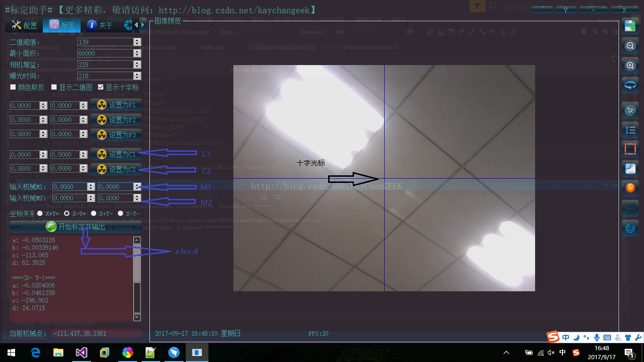Open the Windows Start menu
Viewport: 644px width, 362px height.
pyautogui.click(x=11, y=352)
